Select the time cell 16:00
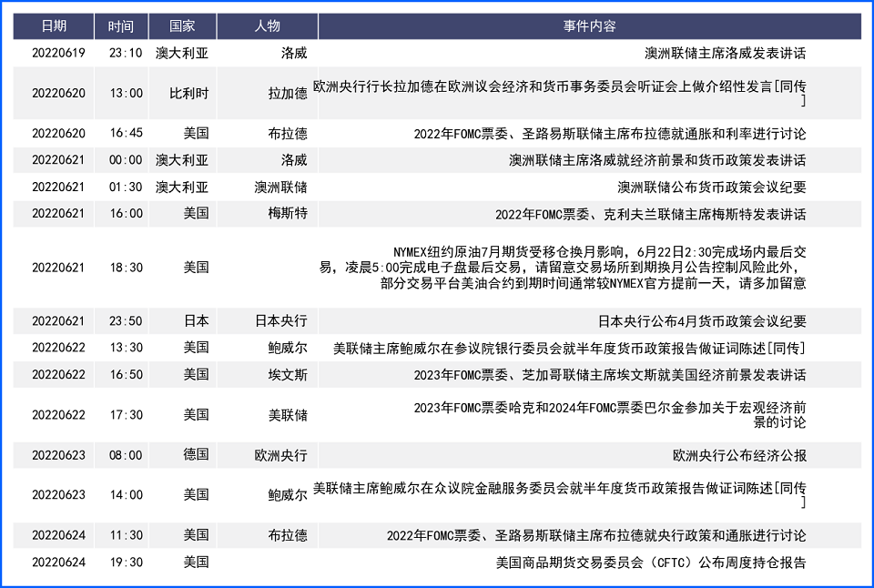The height and width of the screenshot is (588, 874). click(126, 214)
